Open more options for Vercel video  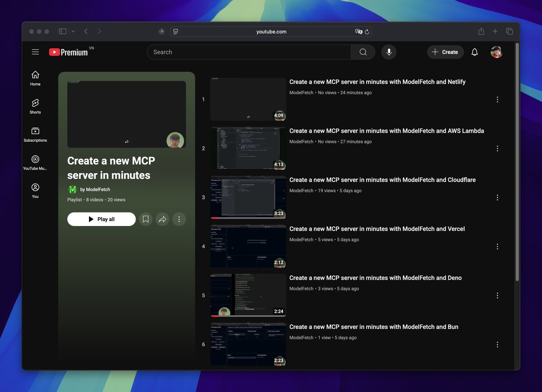pos(497,246)
